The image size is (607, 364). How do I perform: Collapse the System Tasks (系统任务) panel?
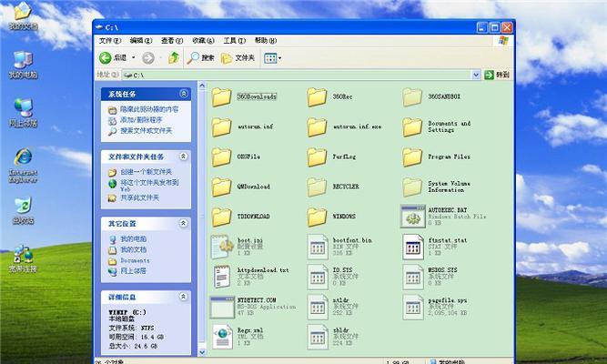(184, 94)
